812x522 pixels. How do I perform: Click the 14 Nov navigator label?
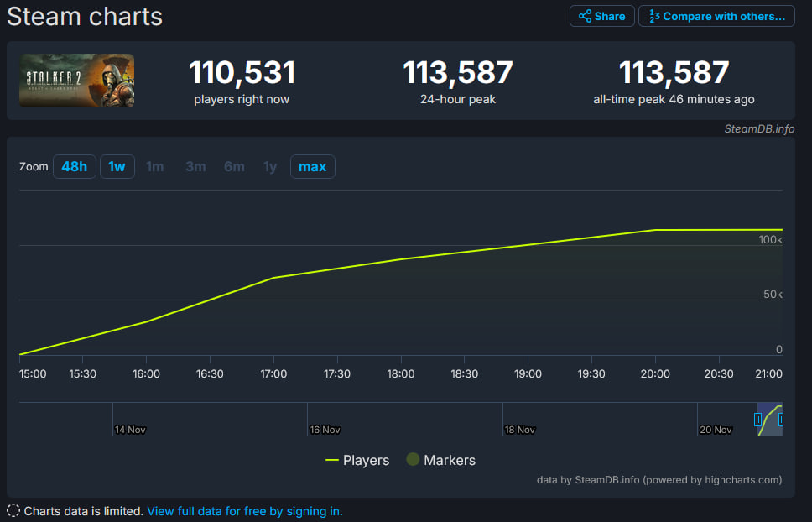tap(130, 430)
